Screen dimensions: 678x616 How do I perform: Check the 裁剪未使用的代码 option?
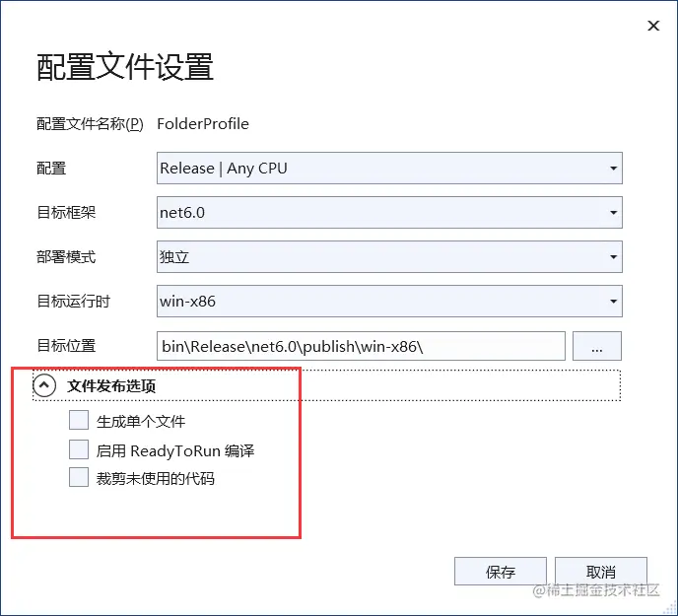coord(79,478)
